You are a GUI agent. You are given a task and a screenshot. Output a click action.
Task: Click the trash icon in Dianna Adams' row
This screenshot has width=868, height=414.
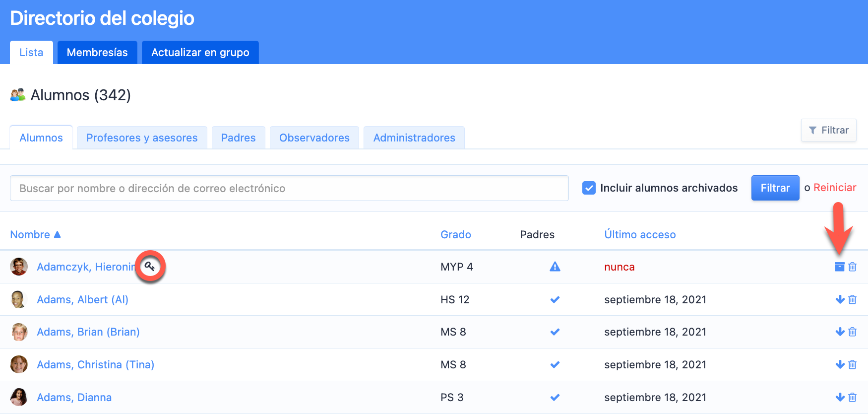click(x=852, y=397)
